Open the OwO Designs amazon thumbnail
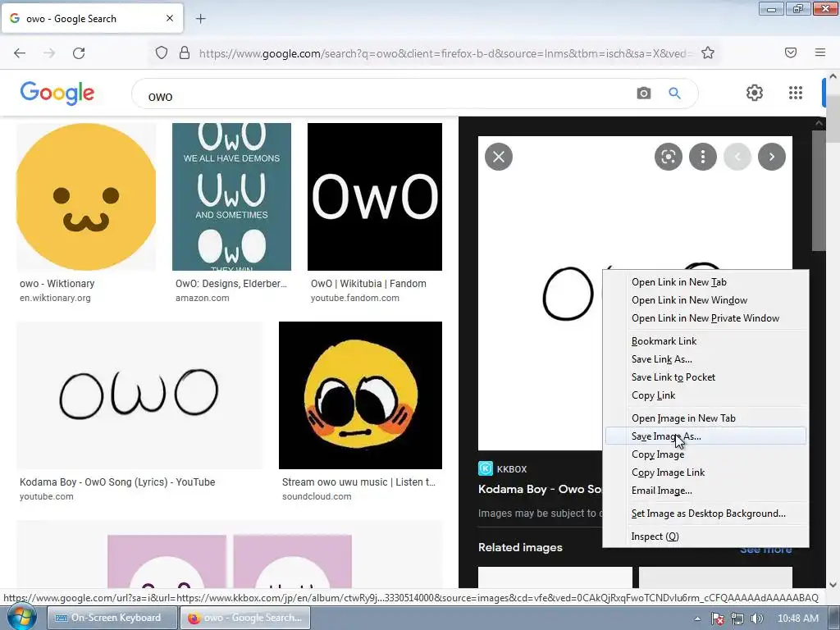840x630 pixels. 231,197
